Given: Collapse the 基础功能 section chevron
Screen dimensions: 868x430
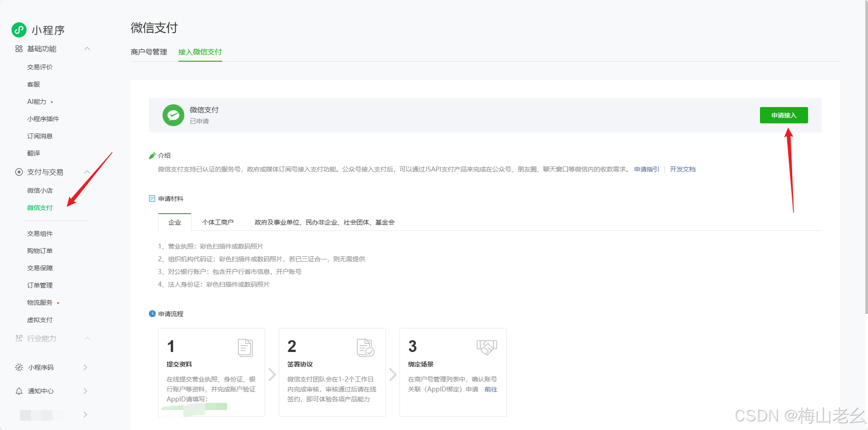Looking at the screenshot, I should tap(87, 49).
